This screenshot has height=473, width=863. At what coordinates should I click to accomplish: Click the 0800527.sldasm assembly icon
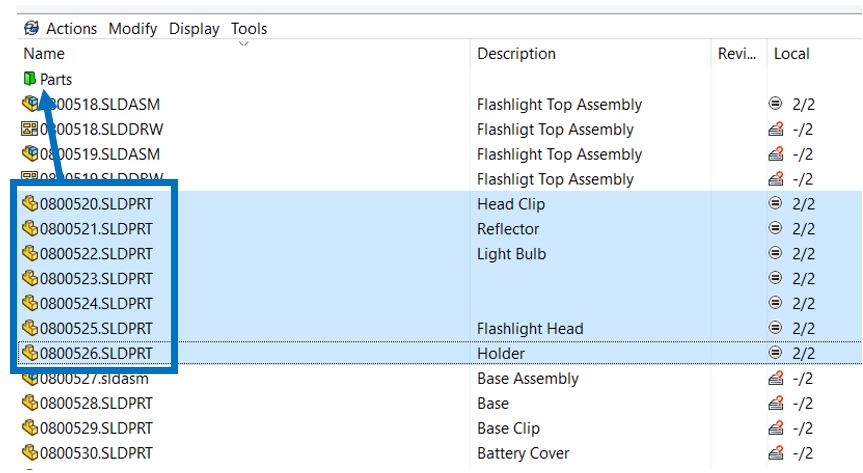pos(30,379)
